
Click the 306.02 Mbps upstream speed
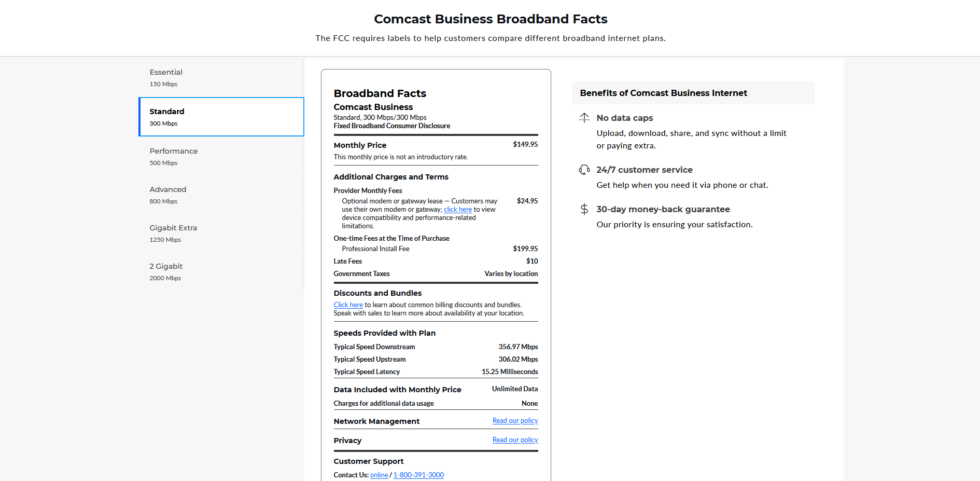click(518, 360)
